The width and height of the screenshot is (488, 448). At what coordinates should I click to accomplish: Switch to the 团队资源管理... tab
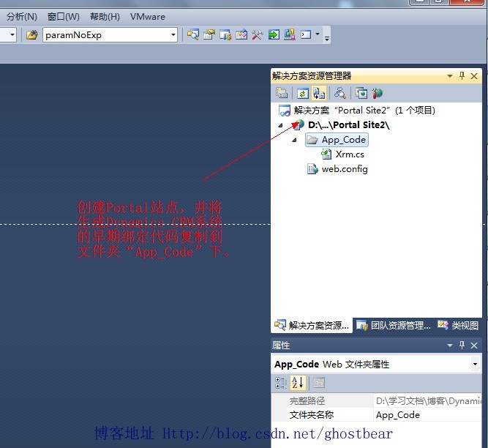(394, 325)
